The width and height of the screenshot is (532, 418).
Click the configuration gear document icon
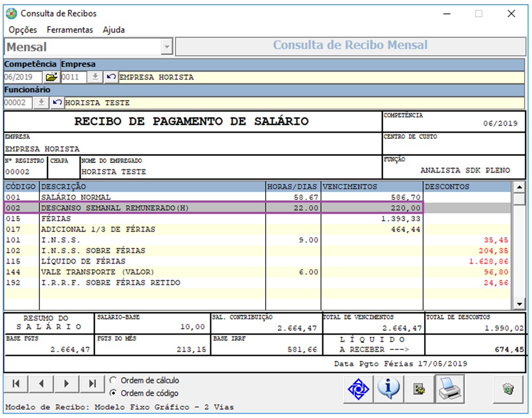[x=419, y=389]
